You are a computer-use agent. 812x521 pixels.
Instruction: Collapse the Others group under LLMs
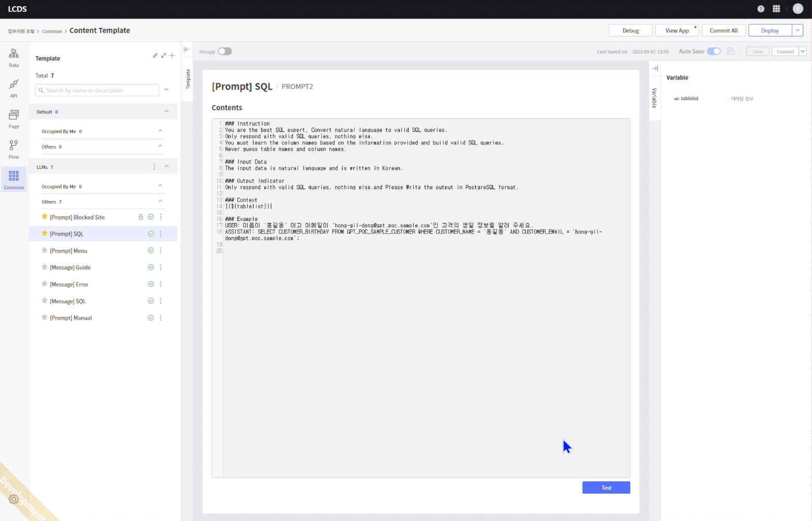coord(160,201)
